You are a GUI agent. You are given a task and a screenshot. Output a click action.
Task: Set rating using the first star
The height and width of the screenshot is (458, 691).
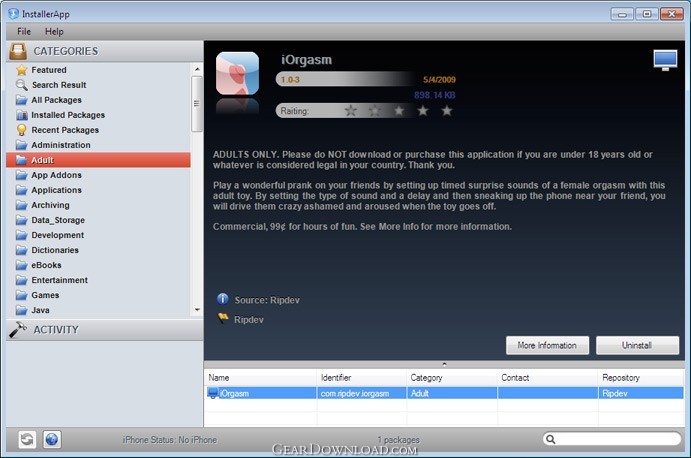coord(351,110)
